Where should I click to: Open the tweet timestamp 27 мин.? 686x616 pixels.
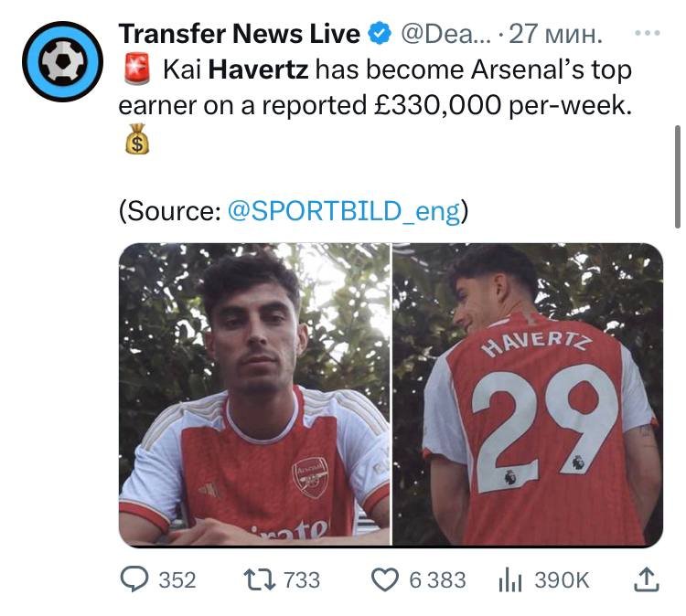click(554, 34)
